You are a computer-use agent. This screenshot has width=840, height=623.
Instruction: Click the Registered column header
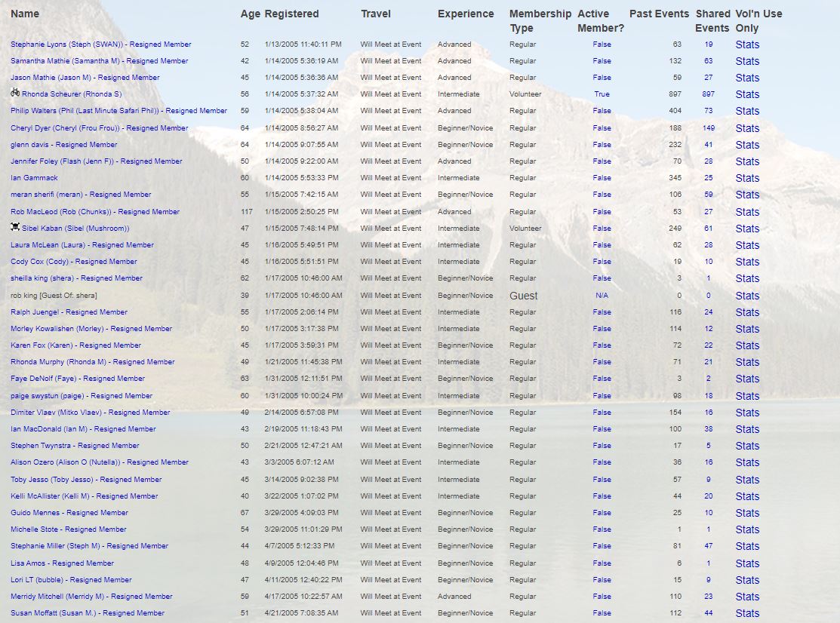coord(291,14)
